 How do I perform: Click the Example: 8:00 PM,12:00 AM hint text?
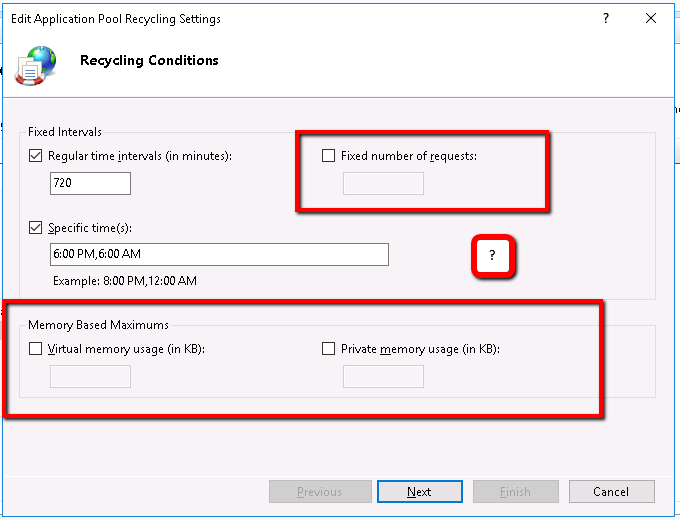coord(125,281)
